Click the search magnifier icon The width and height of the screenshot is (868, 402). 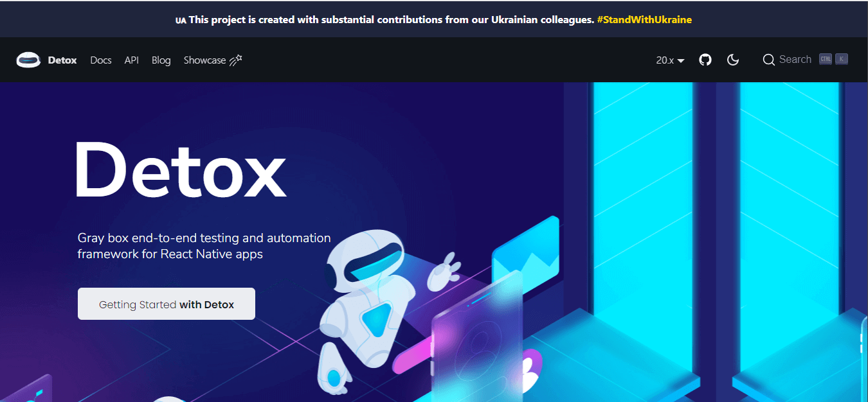769,60
